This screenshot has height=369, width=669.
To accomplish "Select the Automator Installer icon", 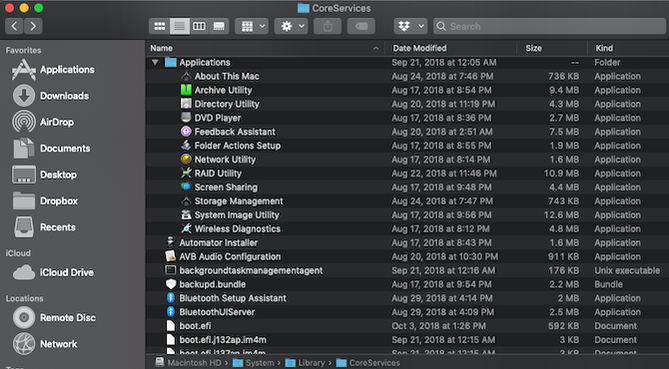I will pyautogui.click(x=170, y=242).
